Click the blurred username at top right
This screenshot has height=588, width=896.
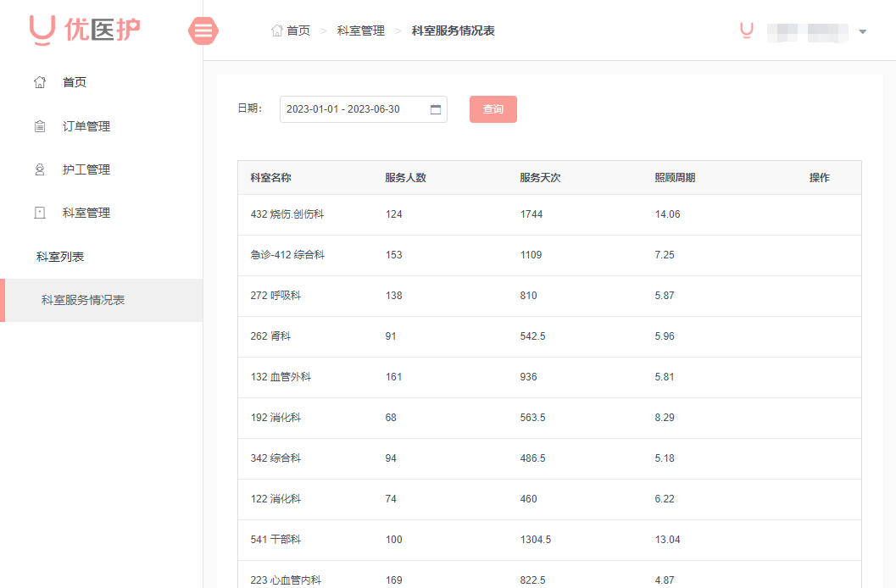(x=808, y=32)
